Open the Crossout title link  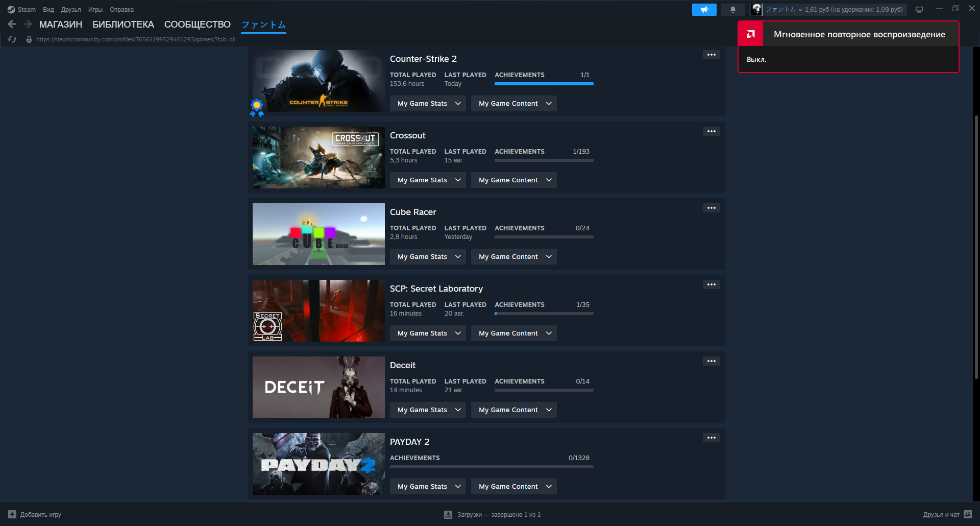pyautogui.click(x=407, y=135)
